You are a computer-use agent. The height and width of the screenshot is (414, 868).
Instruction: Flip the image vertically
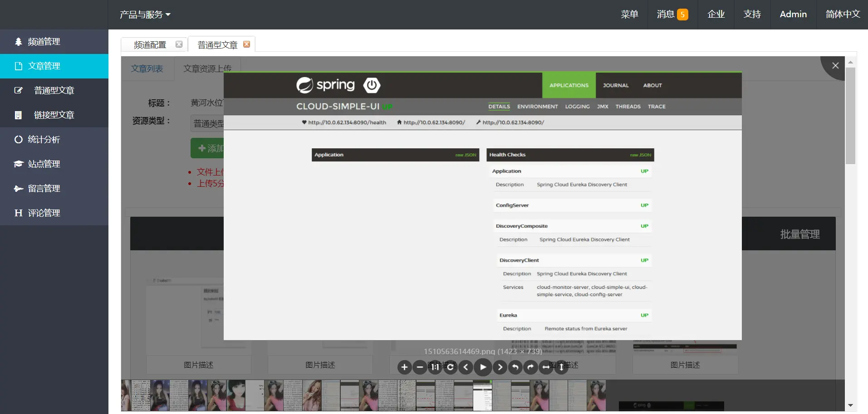pyautogui.click(x=561, y=367)
